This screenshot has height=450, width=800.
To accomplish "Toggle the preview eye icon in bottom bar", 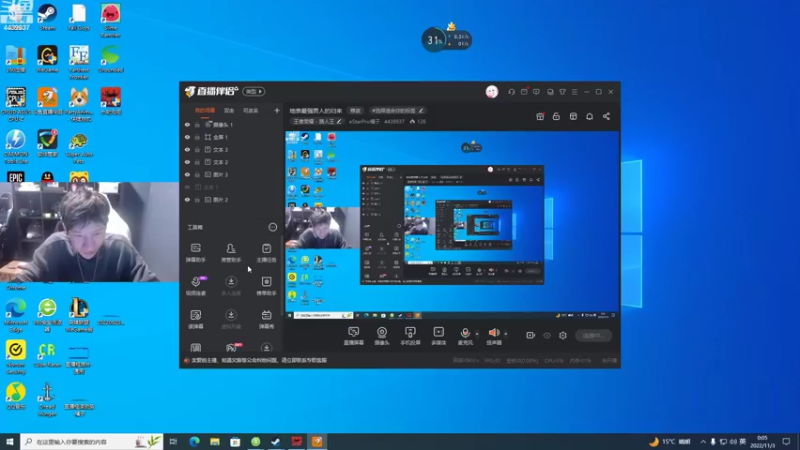I will click(546, 335).
